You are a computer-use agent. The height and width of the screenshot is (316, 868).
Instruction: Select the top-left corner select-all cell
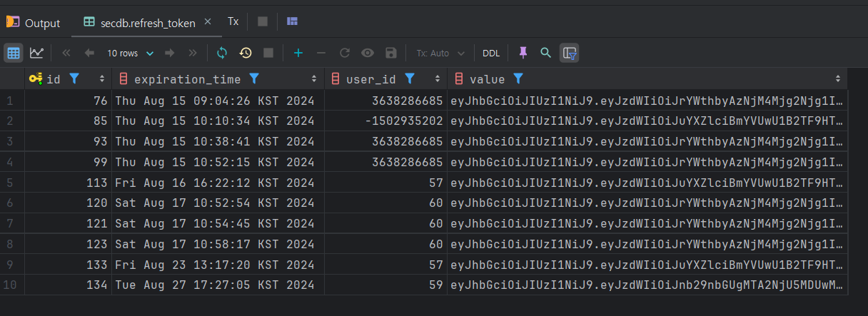(x=12, y=78)
